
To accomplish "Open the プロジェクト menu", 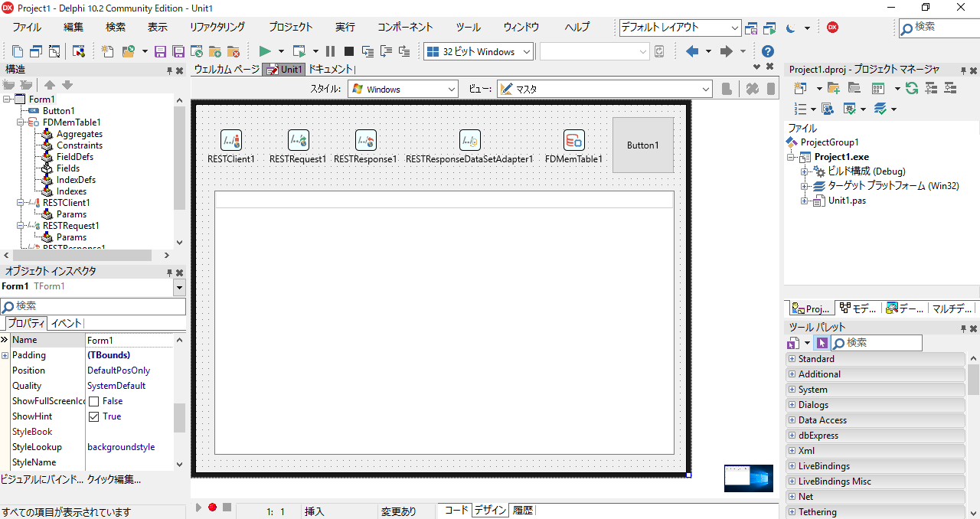I will pos(289,27).
